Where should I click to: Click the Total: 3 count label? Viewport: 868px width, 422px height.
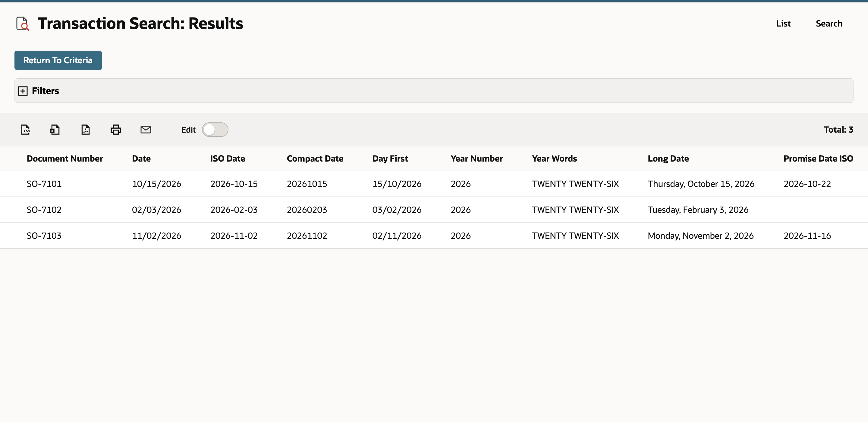coord(838,129)
